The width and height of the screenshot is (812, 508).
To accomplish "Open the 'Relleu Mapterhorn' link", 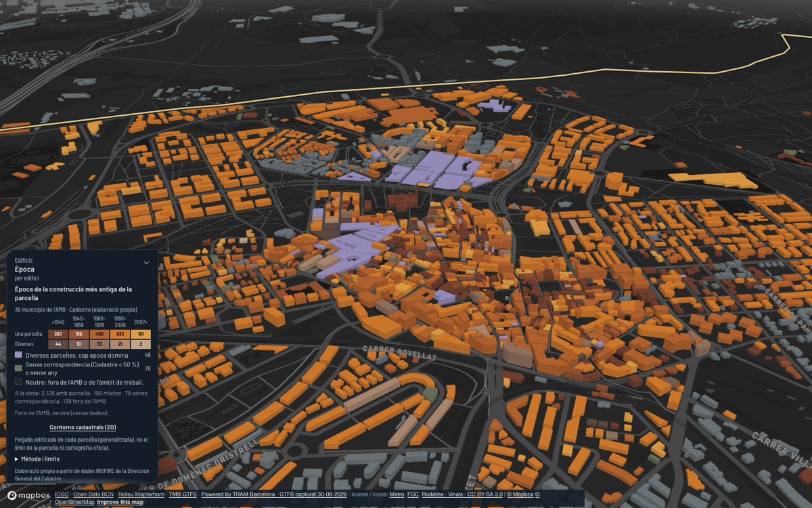I will 141,494.
